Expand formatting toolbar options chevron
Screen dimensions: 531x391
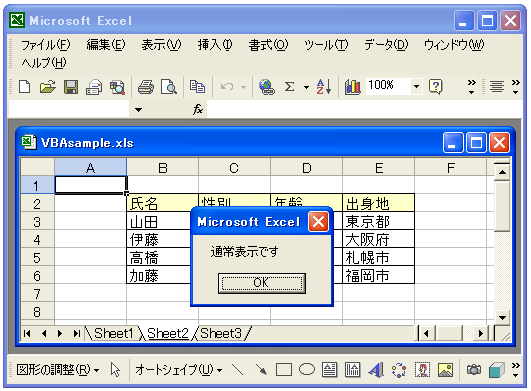pyautogui.click(x=515, y=87)
